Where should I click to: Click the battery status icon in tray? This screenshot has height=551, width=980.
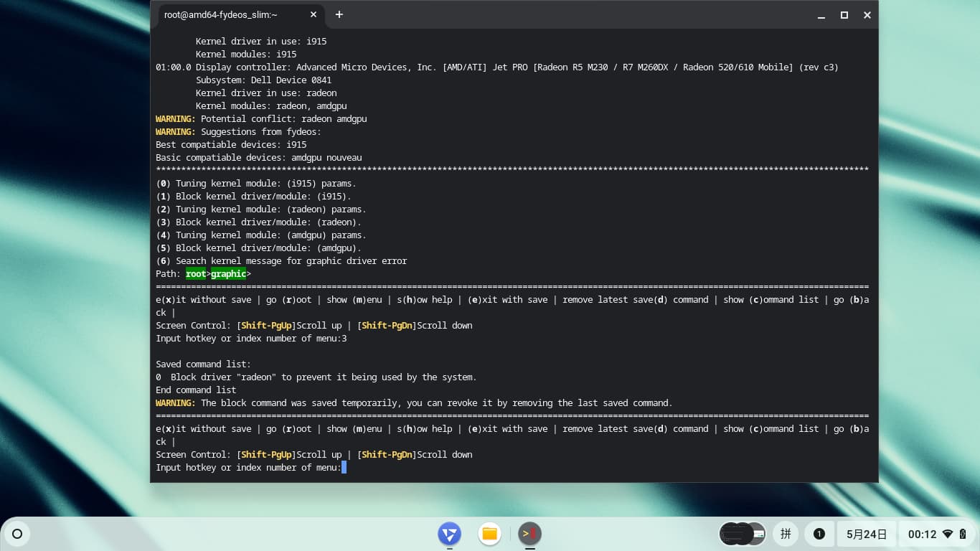tap(963, 534)
